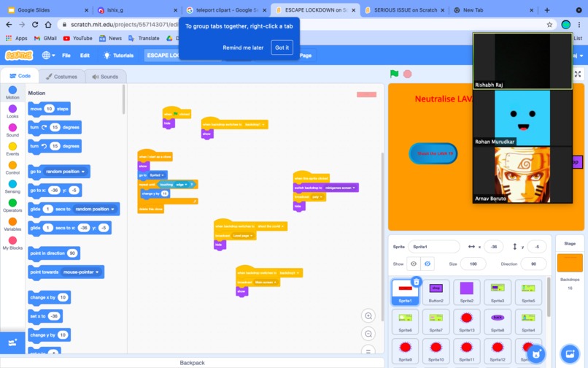588x368 pixels.
Task: Edit the sprite Size field
Action: pyautogui.click(x=473, y=264)
